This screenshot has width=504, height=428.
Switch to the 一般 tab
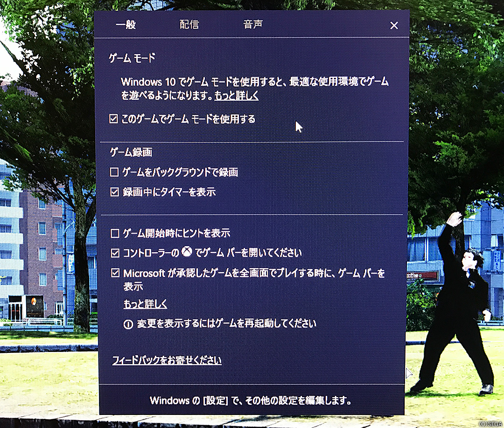tap(126, 24)
